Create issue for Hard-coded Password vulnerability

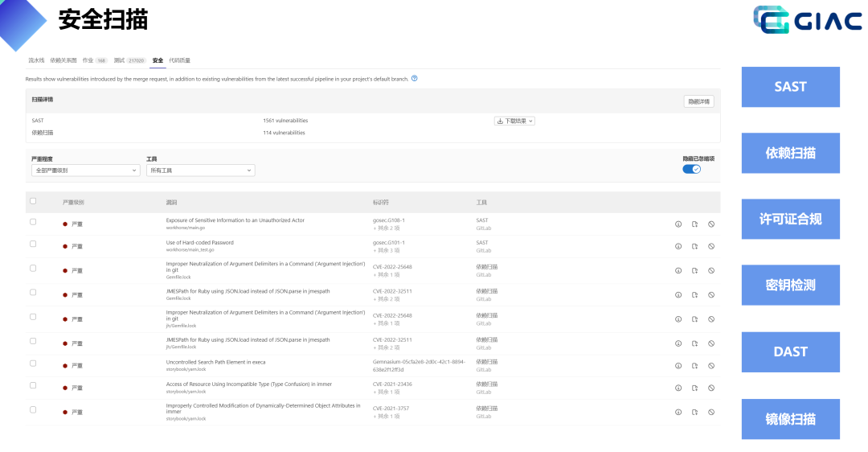(x=694, y=246)
